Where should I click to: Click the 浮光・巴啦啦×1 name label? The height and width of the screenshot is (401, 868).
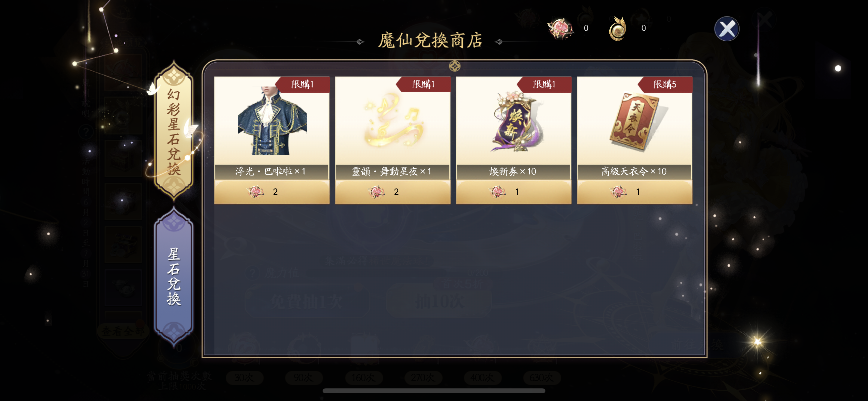click(x=270, y=171)
